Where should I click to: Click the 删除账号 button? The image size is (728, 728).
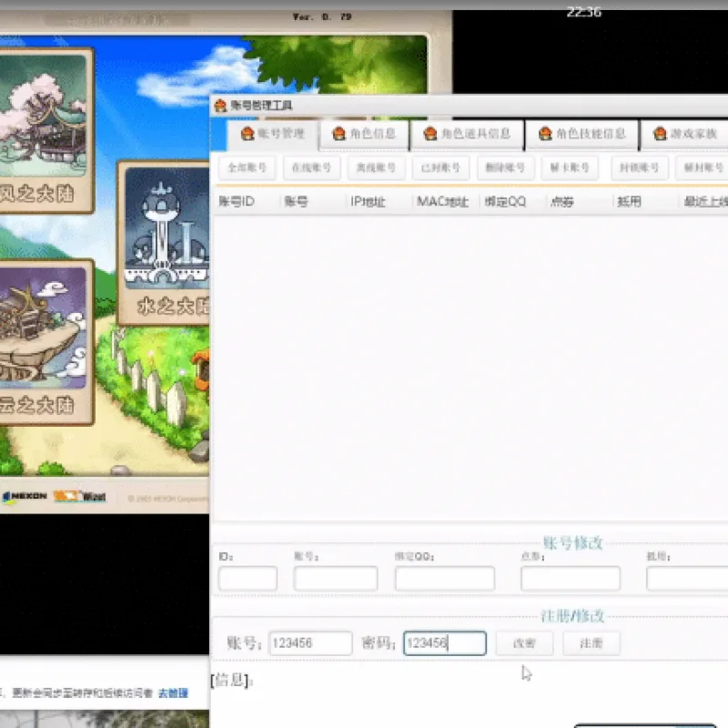click(x=506, y=167)
